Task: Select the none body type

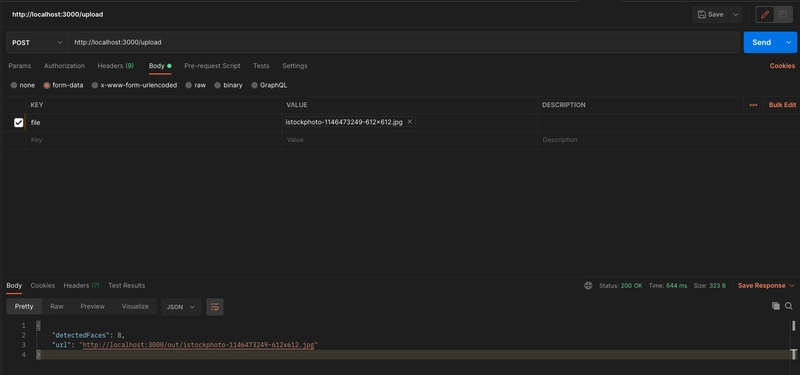Action: pos(22,85)
